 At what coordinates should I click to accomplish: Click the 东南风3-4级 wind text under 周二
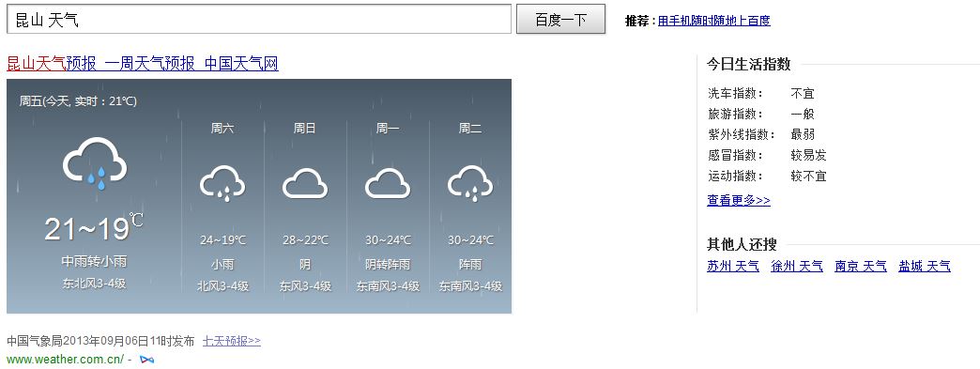(x=470, y=286)
